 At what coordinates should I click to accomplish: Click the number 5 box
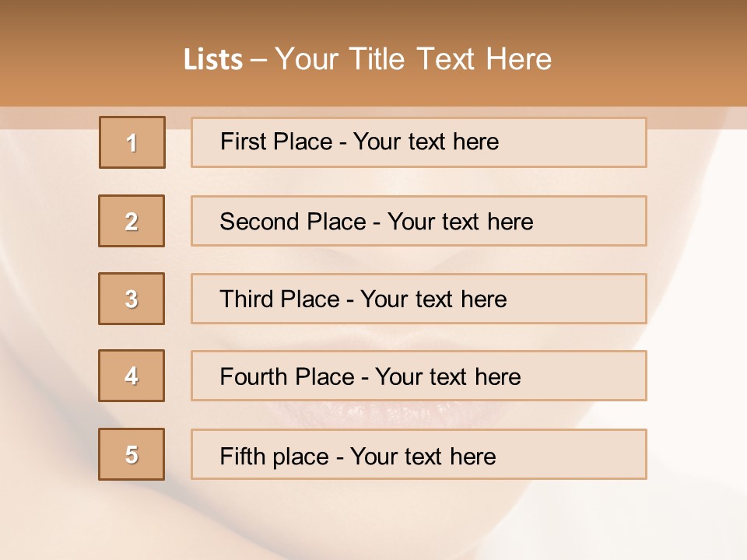(132, 454)
